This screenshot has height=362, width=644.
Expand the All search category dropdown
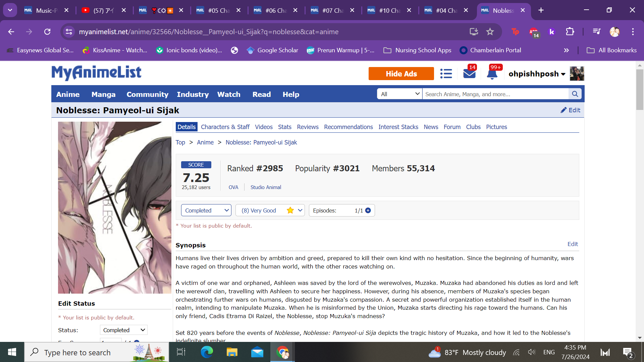[400, 94]
